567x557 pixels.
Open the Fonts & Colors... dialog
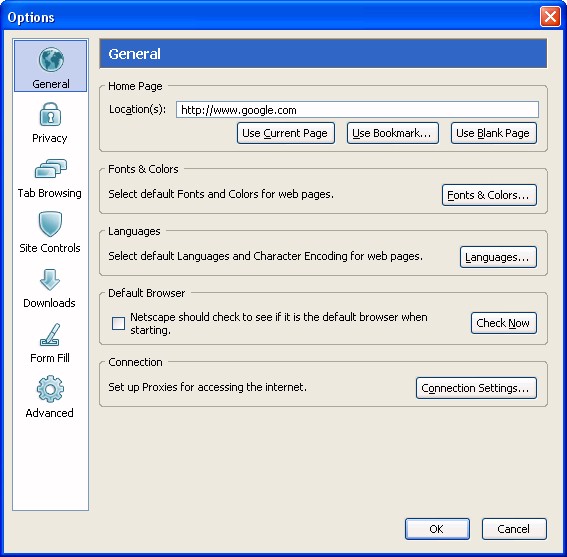click(x=489, y=195)
